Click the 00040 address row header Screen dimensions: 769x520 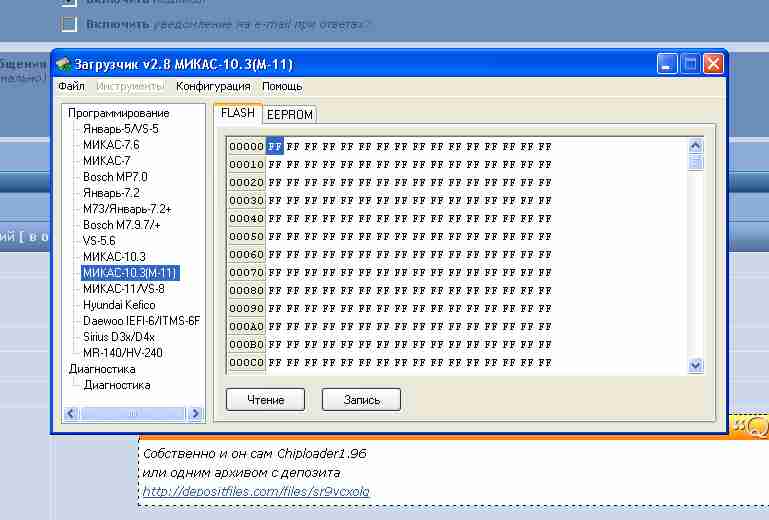(x=246, y=218)
